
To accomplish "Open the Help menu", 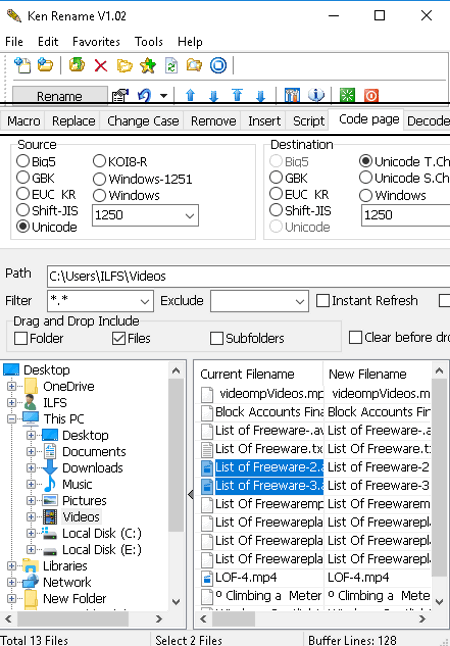I will click(190, 42).
